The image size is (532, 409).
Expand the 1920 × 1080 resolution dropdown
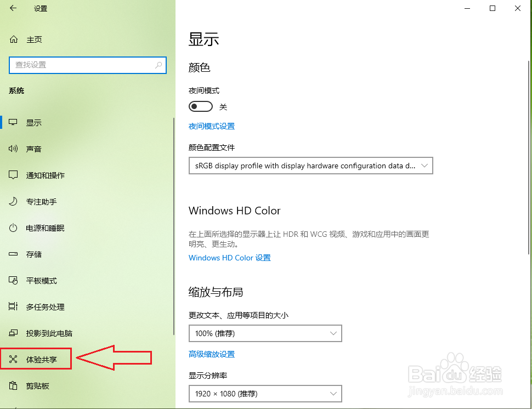(265, 394)
